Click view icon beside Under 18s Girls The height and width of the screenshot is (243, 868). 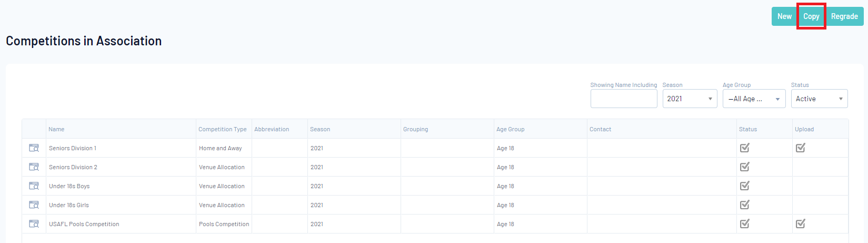tap(34, 205)
